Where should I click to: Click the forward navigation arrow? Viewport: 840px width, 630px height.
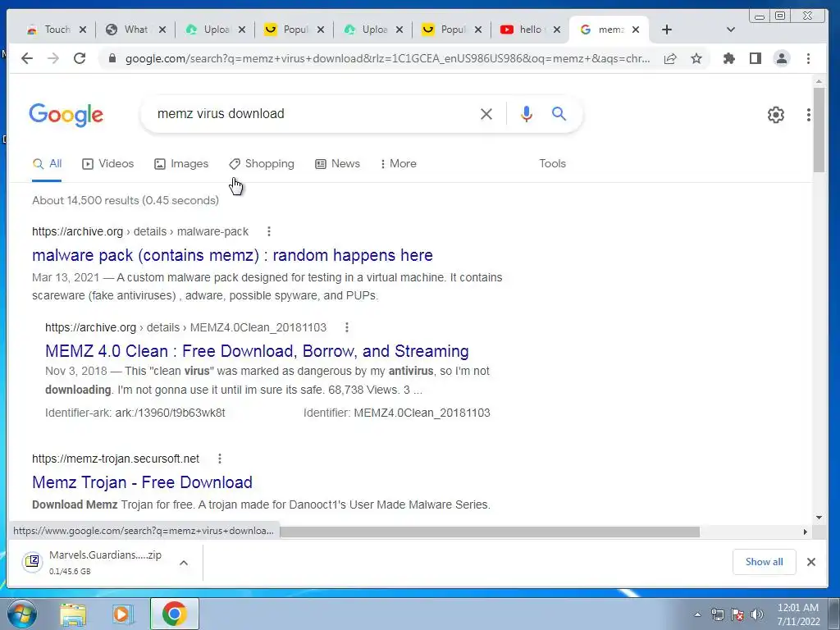(53, 58)
